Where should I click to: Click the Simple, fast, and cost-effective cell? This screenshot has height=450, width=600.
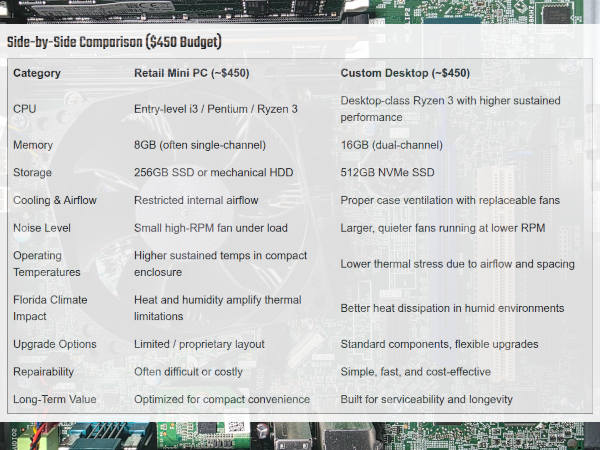(416, 371)
